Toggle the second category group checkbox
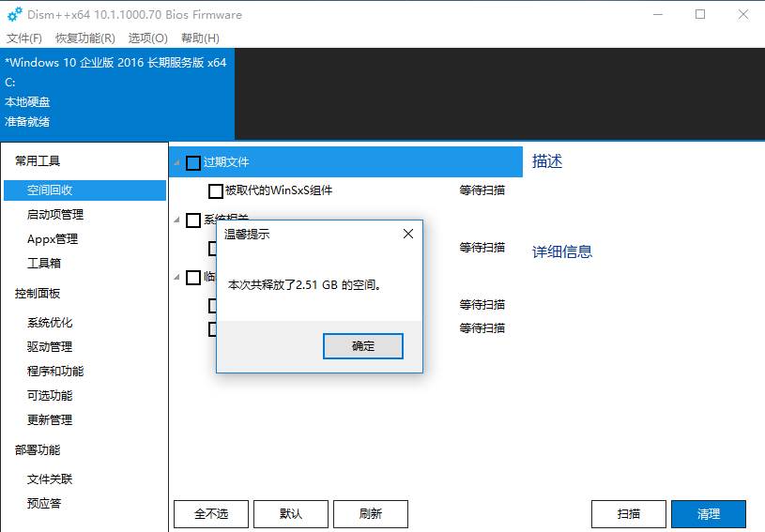This screenshot has width=765, height=532. pos(193,220)
